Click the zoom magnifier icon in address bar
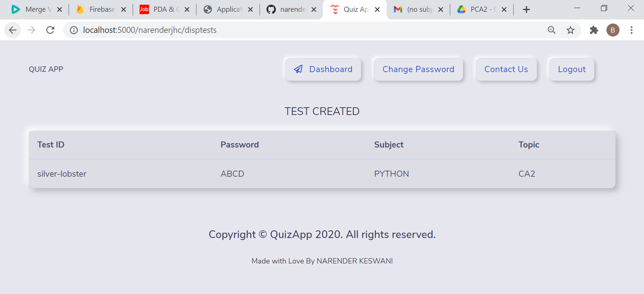 point(551,30)
